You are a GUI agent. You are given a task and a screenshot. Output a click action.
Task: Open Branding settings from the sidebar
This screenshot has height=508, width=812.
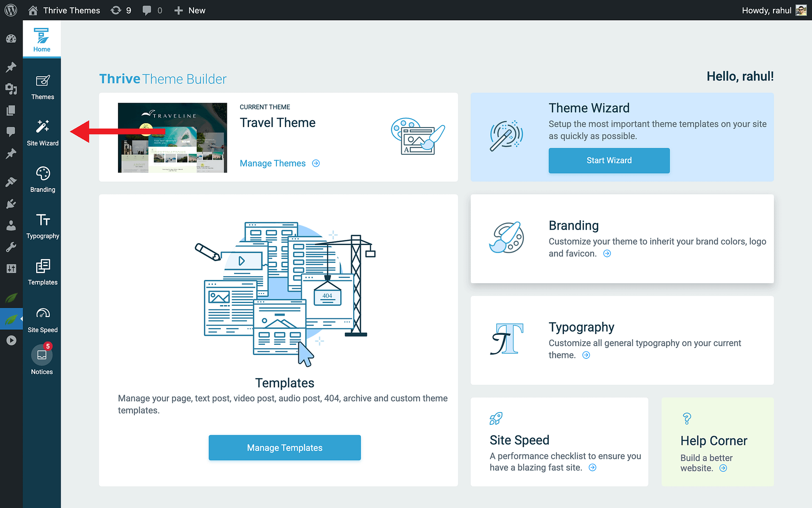point(42,179)
